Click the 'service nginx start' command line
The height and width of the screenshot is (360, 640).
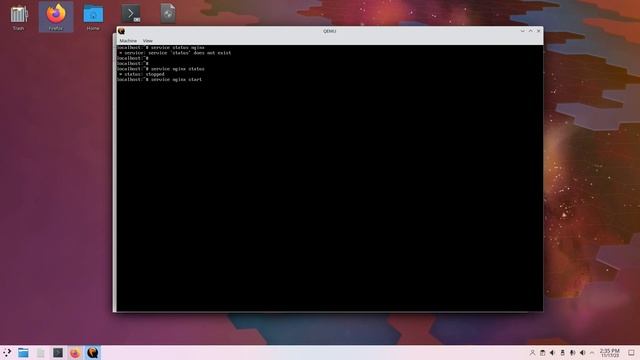[159, 80]
